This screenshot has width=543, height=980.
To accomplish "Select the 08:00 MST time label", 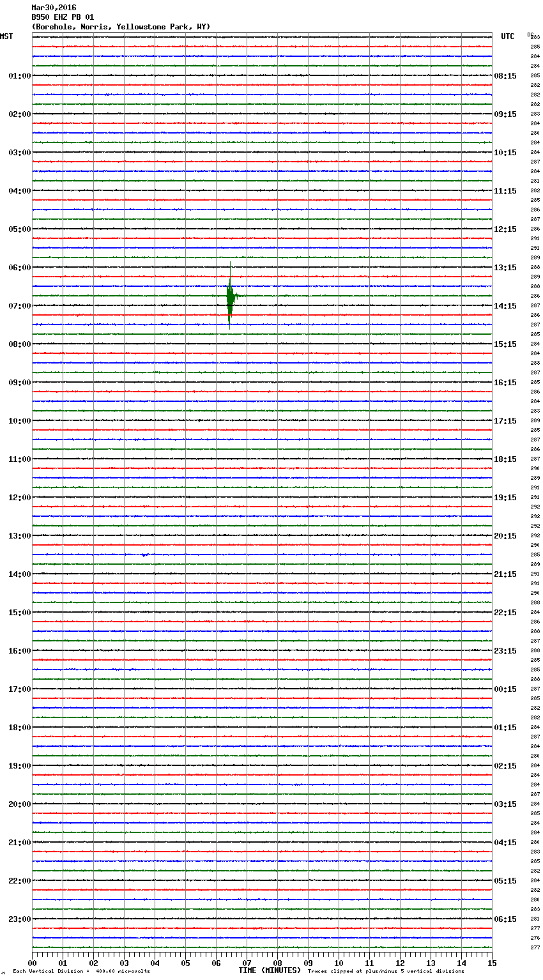I will 19,344.
